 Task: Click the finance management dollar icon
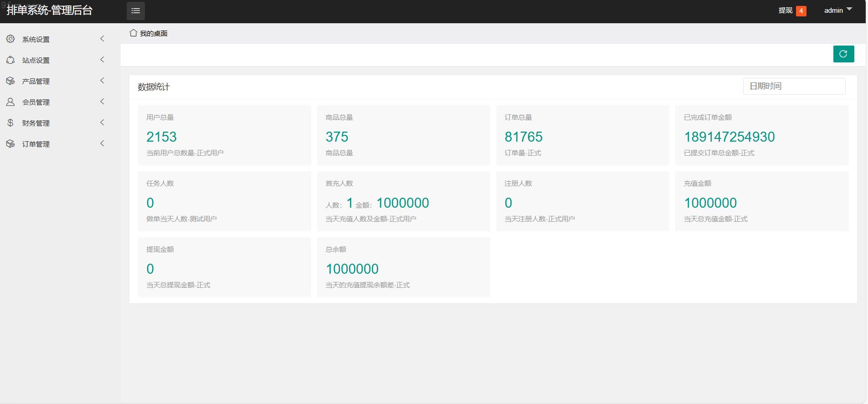(10, 123)
